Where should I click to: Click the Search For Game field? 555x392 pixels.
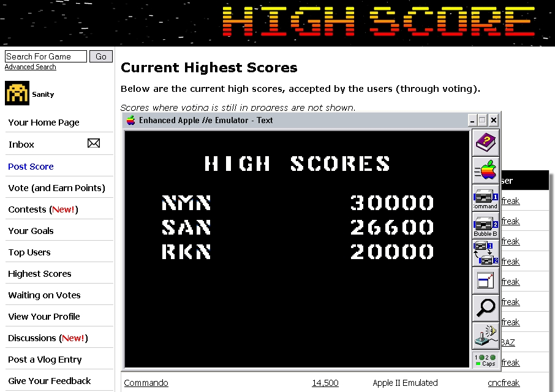click(x=46, y=56)
